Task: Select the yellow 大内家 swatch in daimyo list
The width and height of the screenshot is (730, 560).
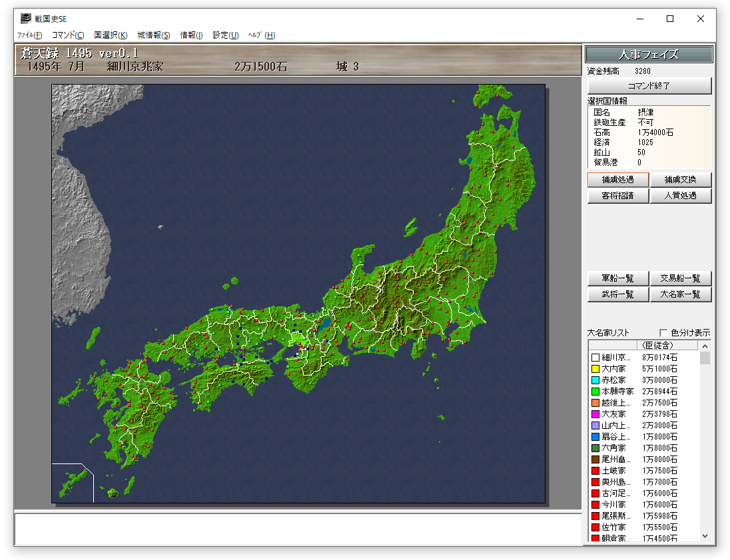Action: point(595,369)
